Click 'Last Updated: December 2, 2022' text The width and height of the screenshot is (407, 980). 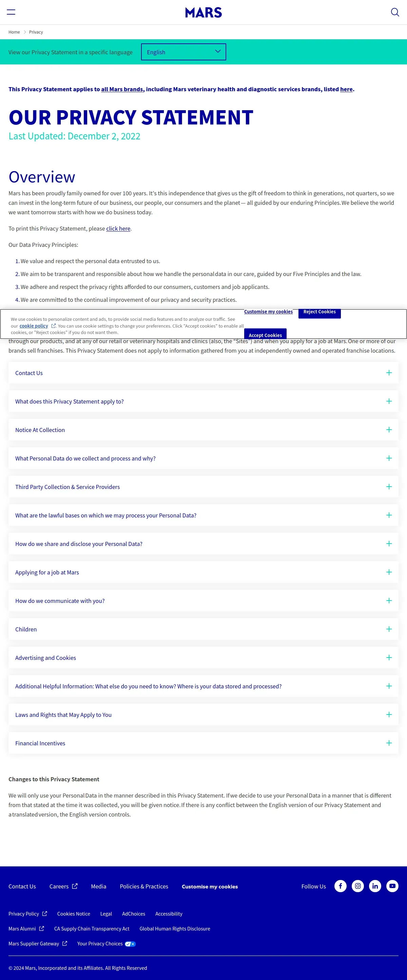pyautogui.click(x=74, y=136)
